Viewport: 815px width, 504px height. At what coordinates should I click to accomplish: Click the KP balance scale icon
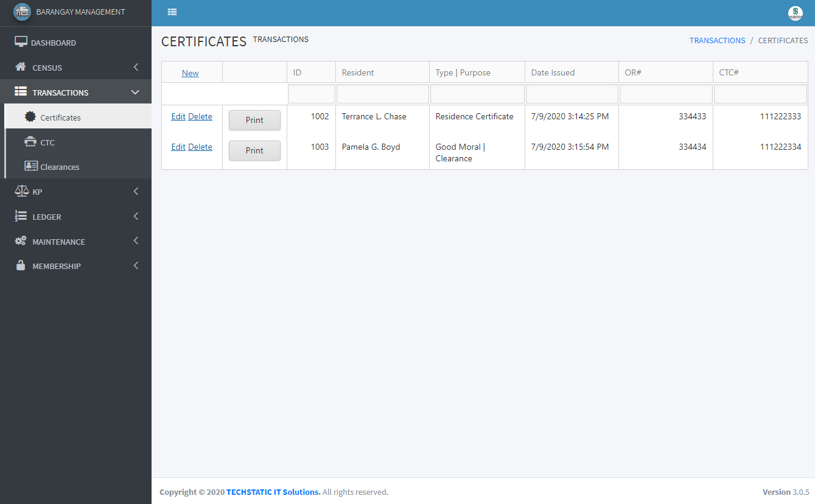coord(22,191)
